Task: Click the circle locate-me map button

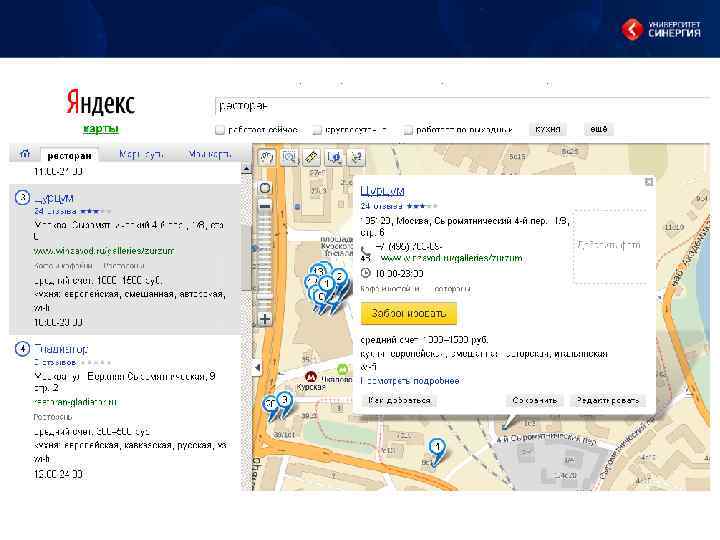Action: [x=265, y=188]
